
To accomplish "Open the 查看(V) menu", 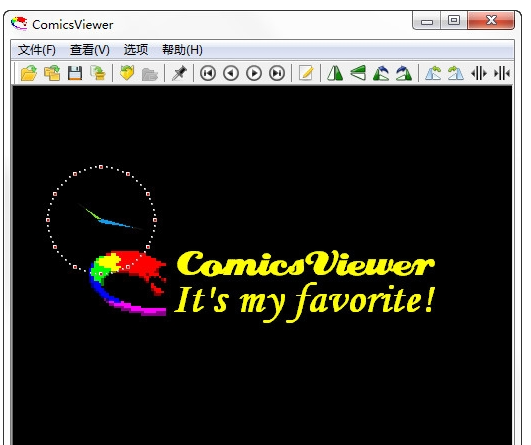I will coord(90,50).
